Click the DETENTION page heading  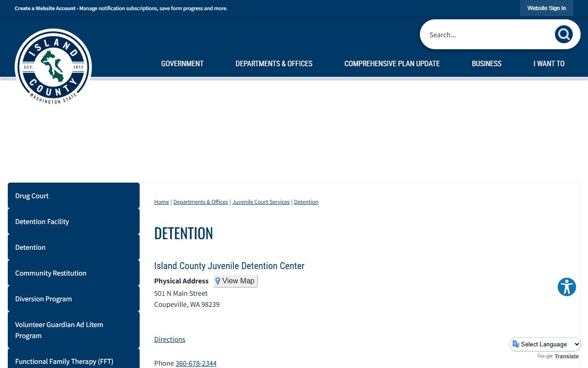coord(184,233)
